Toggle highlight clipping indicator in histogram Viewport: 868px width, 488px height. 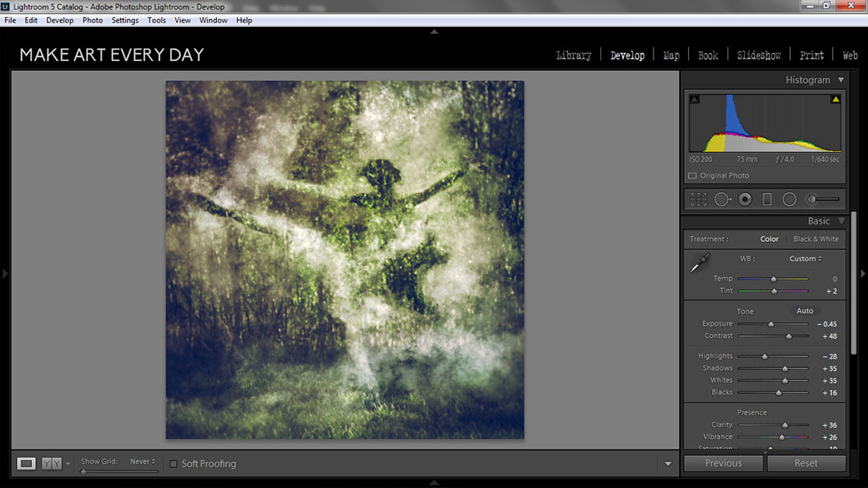835,99
